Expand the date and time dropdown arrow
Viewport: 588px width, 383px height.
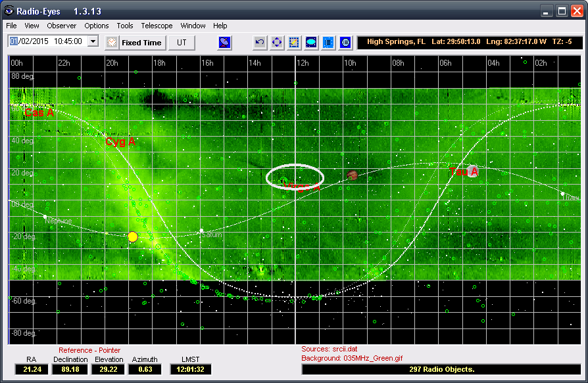93,41
